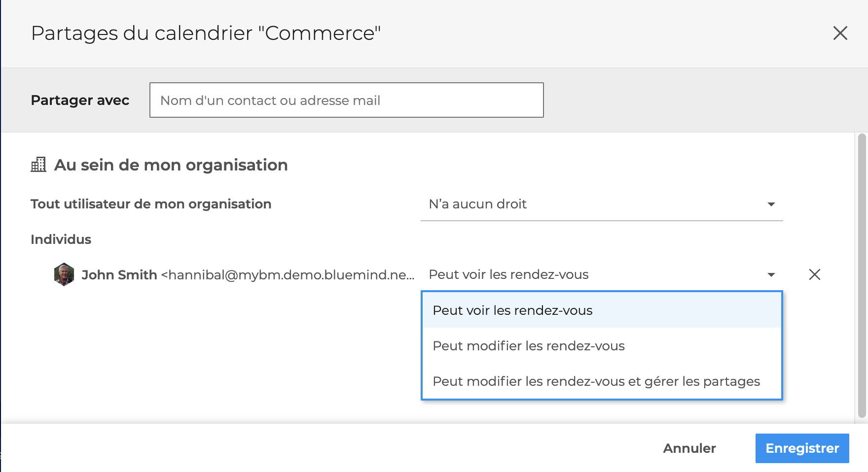The height and width of the screenshot is (472, 868).
Task: Save shares with the Enregistrer button
Action: click(802, 448)
